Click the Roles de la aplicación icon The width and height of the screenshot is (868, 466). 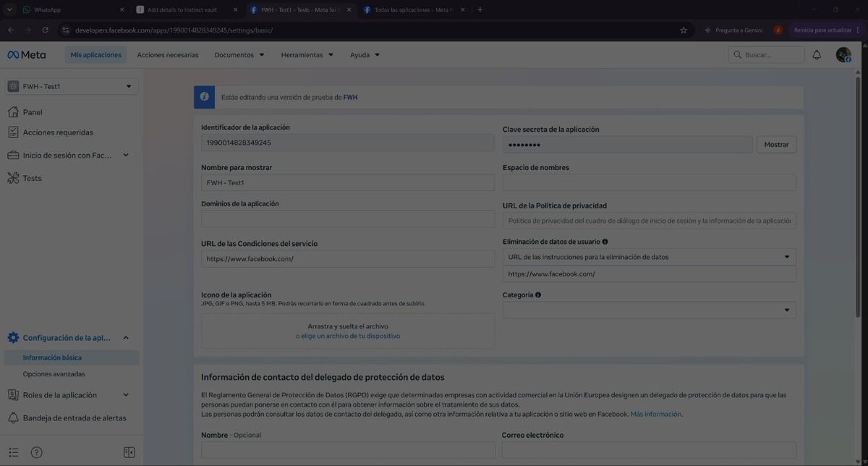(x=13, y=395)
